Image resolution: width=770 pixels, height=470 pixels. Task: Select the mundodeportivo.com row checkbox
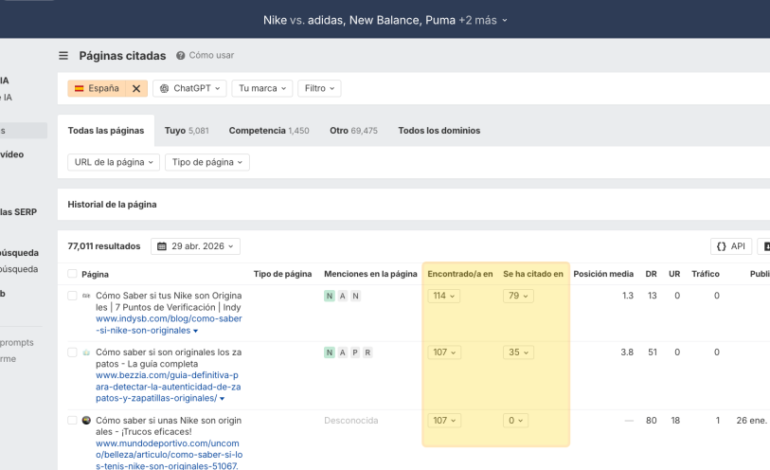click(x=72, y=420)
